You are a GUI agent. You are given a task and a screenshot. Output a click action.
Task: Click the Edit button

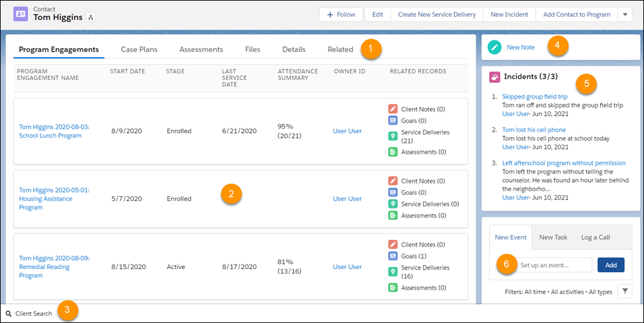pyautogui.click(x=377, y=14)
